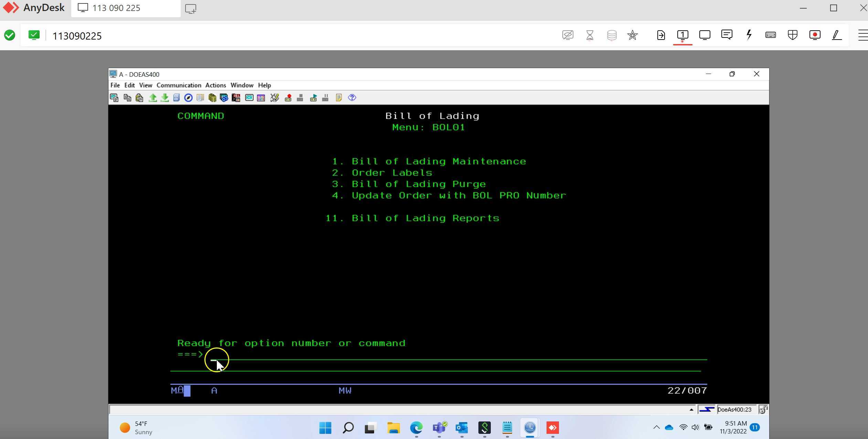Open new AnyDesk session tab button
Viewport: 868px width, 439px height.
tap(190, 9)
